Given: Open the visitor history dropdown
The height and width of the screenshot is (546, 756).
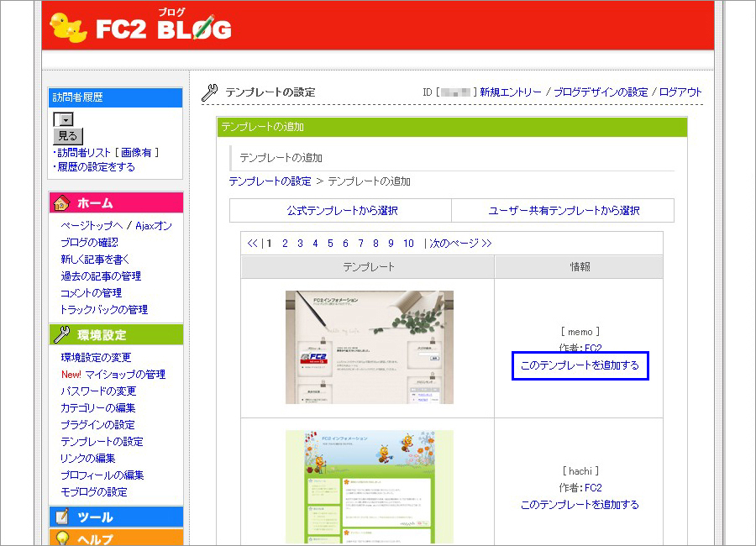Looking at the screenshot, I should click(x=63, y=119).
